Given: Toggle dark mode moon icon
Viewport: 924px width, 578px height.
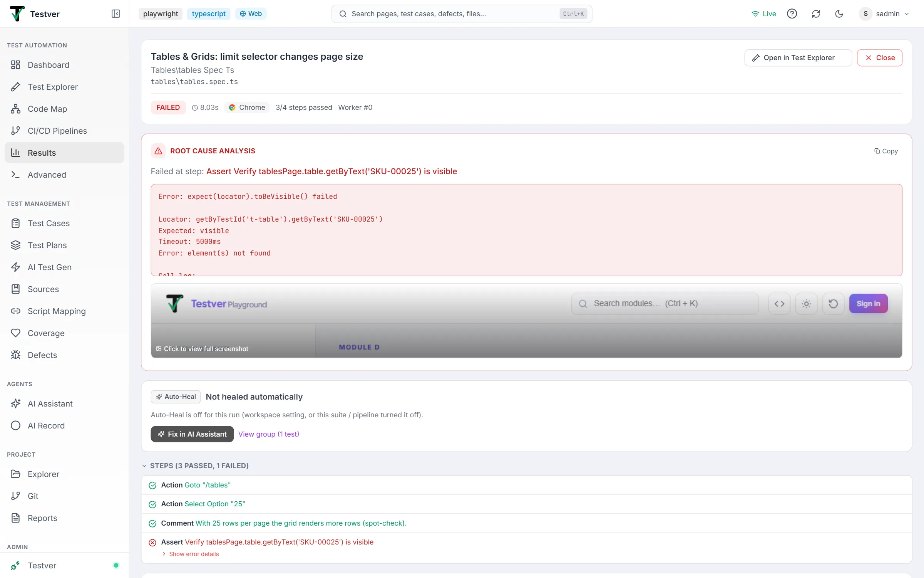Looking at the screenshot, I should [x=839, y=14].
